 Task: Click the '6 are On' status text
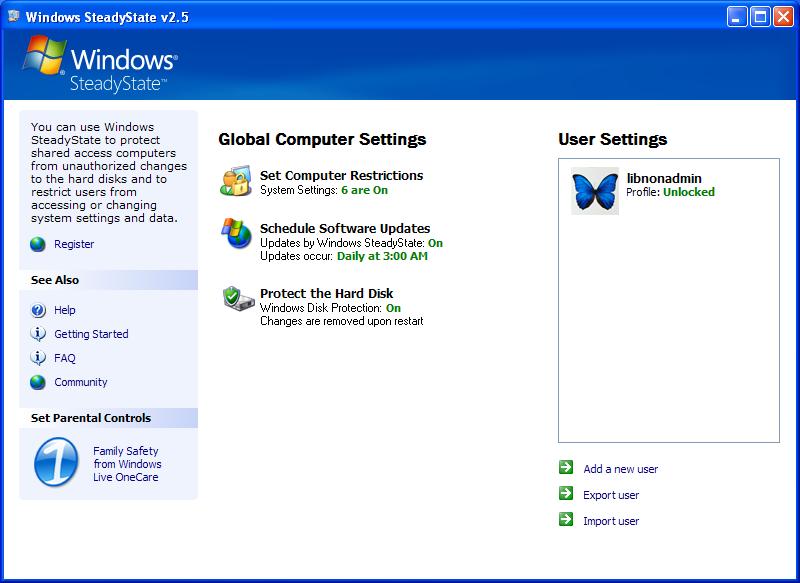coord(364,190)
